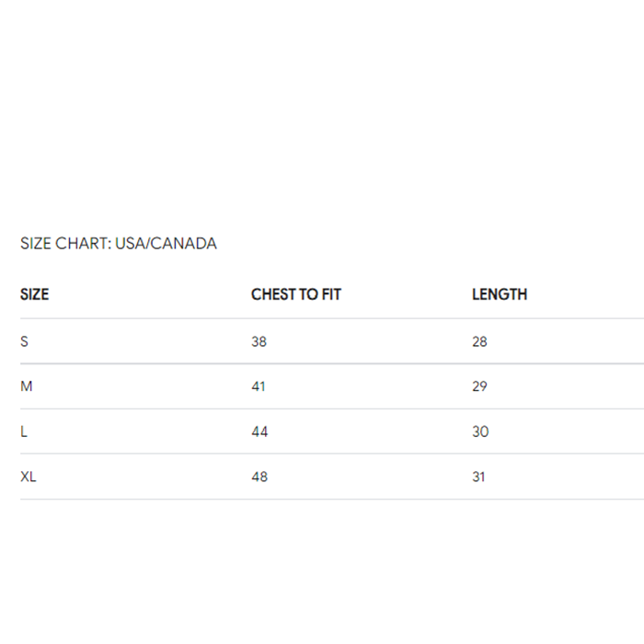644x644 pixels.
Task: Click length value 30 in L row
Action: pos(480,431)
